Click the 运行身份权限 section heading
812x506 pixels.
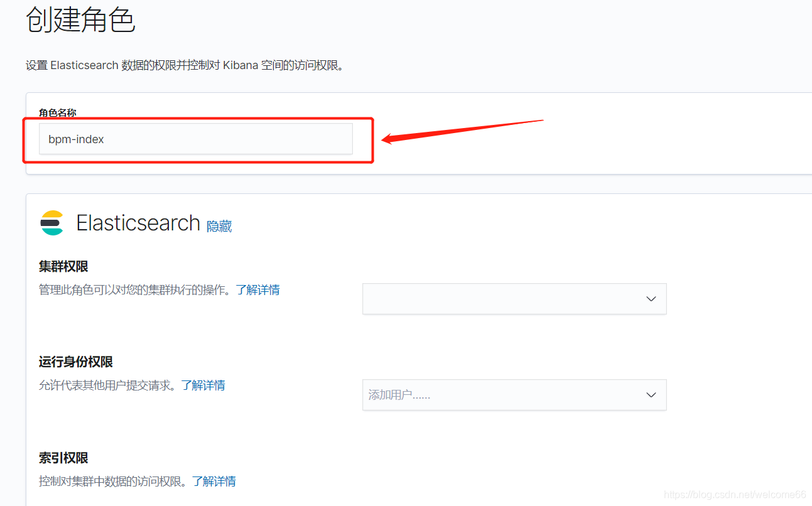tap(76, 362)
